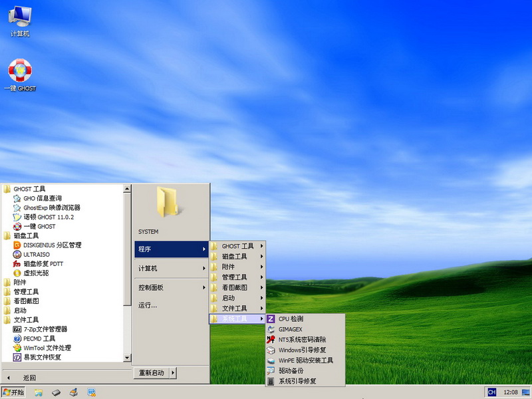Expand 看图截图 submenu in programs

tap(237, 287)
